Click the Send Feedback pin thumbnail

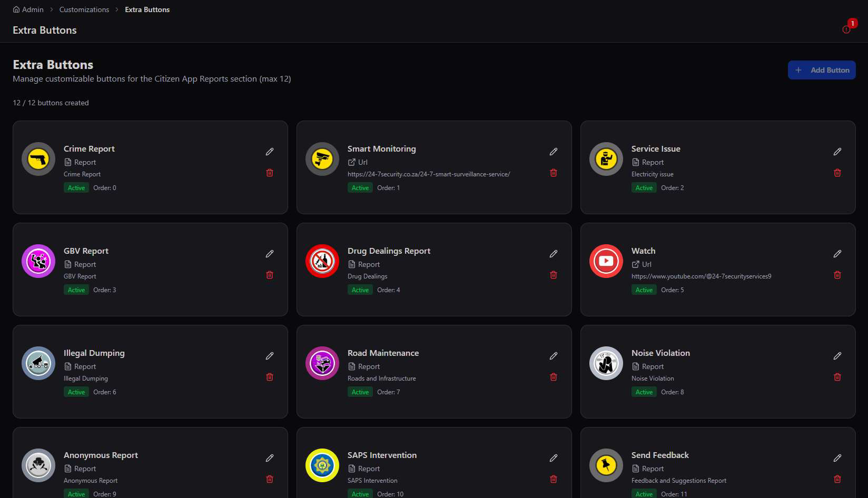606,465
